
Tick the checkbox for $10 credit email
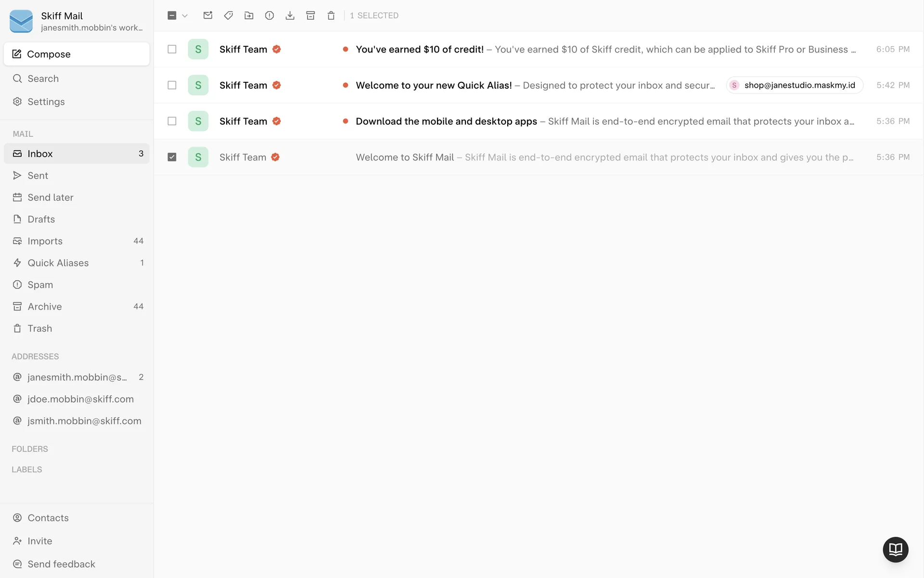click(172, 49)
